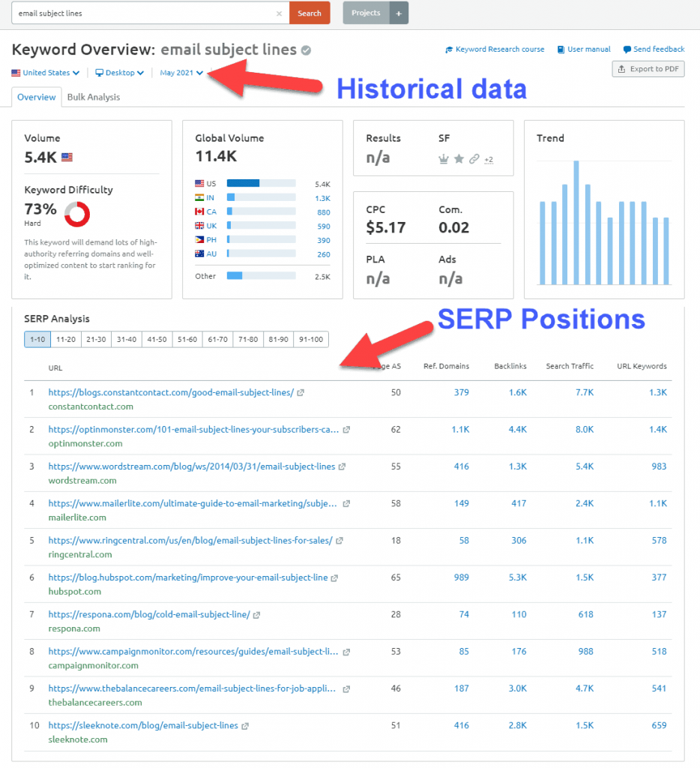Viewport: 700px width, 768px height.
Task: Select the 1-10 SERP positions range
Action: 37,340
